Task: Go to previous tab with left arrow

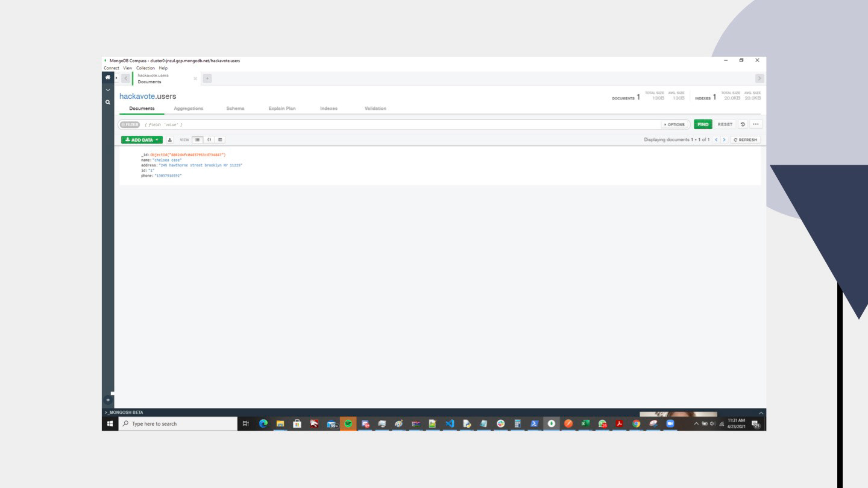Action: [126, 78]
